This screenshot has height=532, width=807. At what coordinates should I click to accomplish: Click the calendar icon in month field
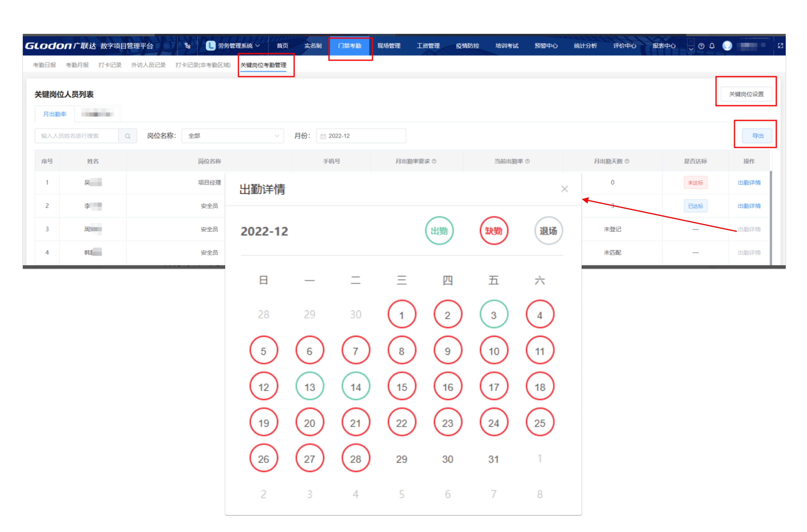pyautogui.click(x=323, y=136)
